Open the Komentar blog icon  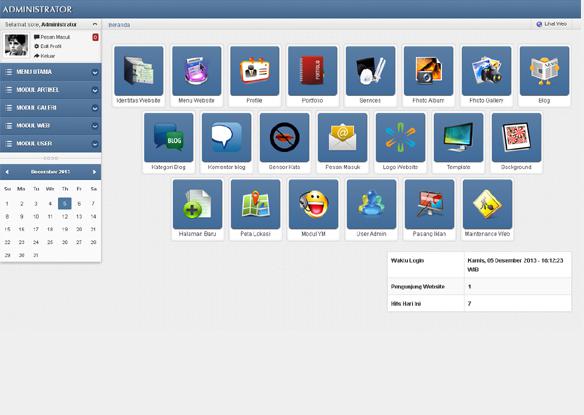226,137
